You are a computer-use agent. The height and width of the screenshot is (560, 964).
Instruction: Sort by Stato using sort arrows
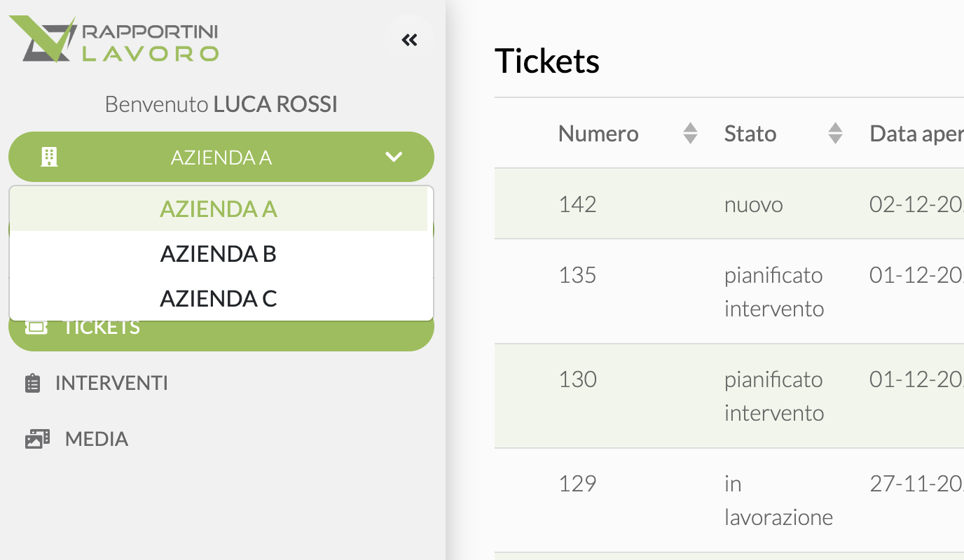click(835, 133)
